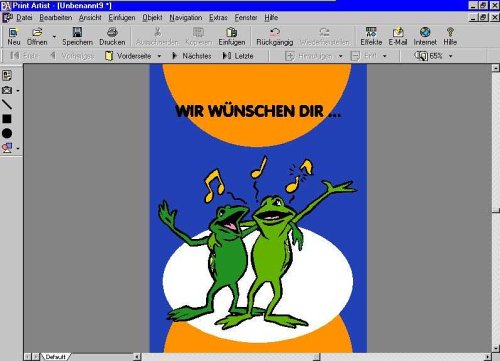Viewport: 500px width, 361px height.
Task: Jump to Letzte page
Action: [x=238, y=56]
